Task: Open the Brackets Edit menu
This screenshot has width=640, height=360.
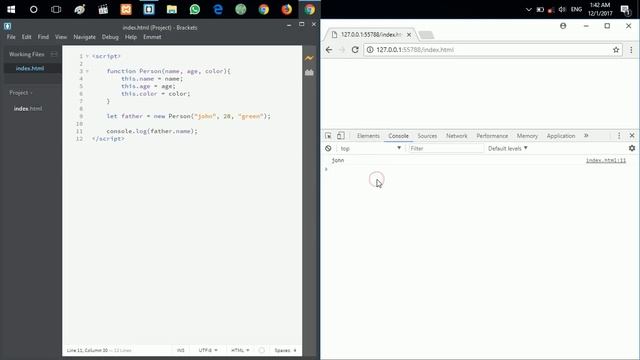Action: (27, 37)
